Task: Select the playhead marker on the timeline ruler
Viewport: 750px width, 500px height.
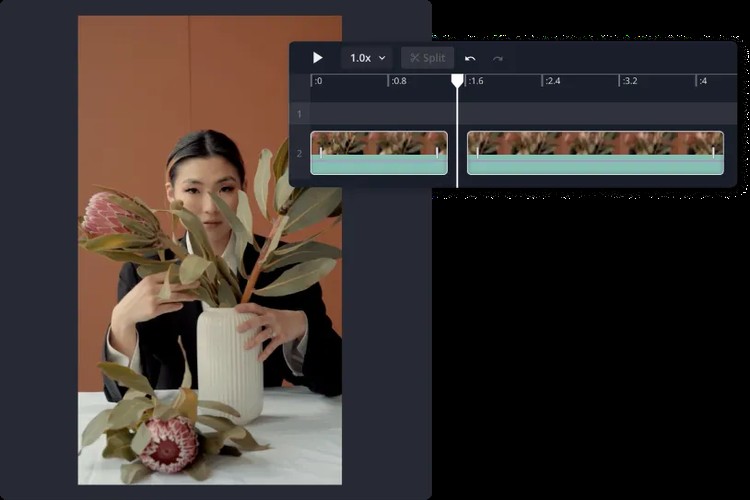Action: 457,81
